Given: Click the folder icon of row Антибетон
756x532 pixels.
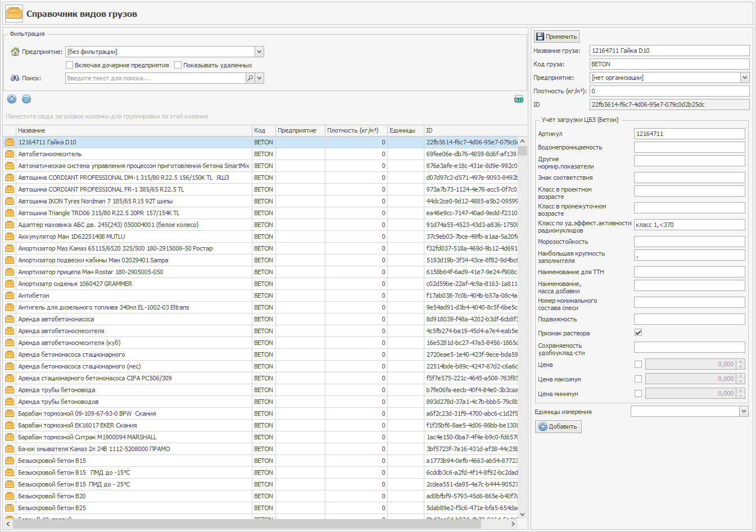Looking at the screenshot, I should (10, 295).
